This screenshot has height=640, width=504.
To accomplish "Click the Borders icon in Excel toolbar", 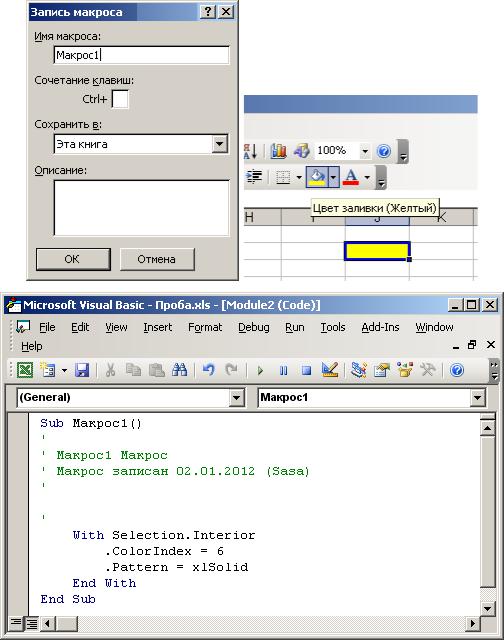I will [x=283, y=177].
